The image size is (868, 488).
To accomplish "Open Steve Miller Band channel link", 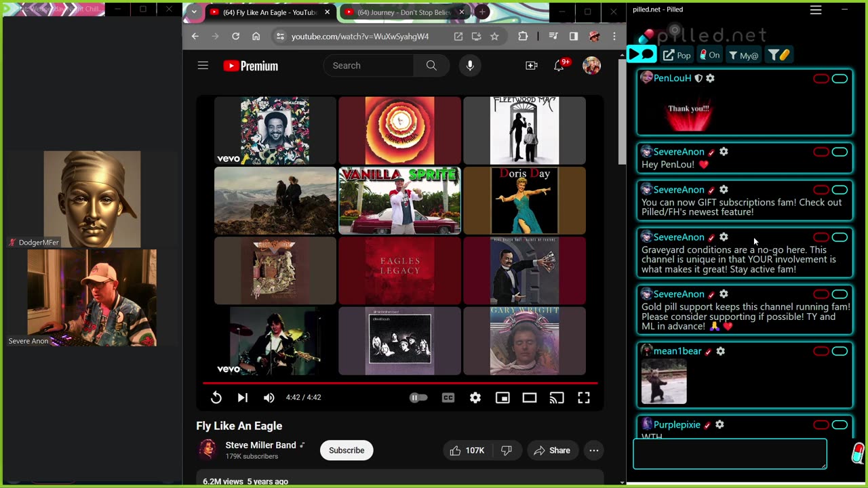I will [x=260, y=445].
